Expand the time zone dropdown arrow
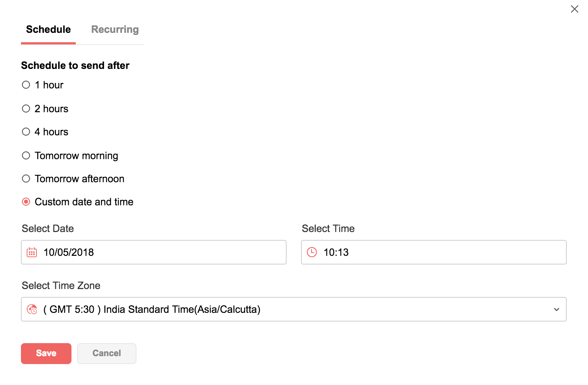Screen dimensions: 588x385 556,309
